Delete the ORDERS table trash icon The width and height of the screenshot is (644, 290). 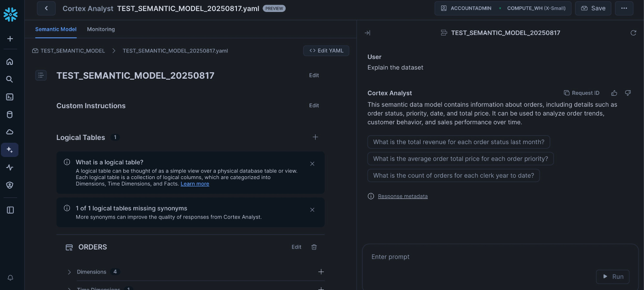(314, 247)
